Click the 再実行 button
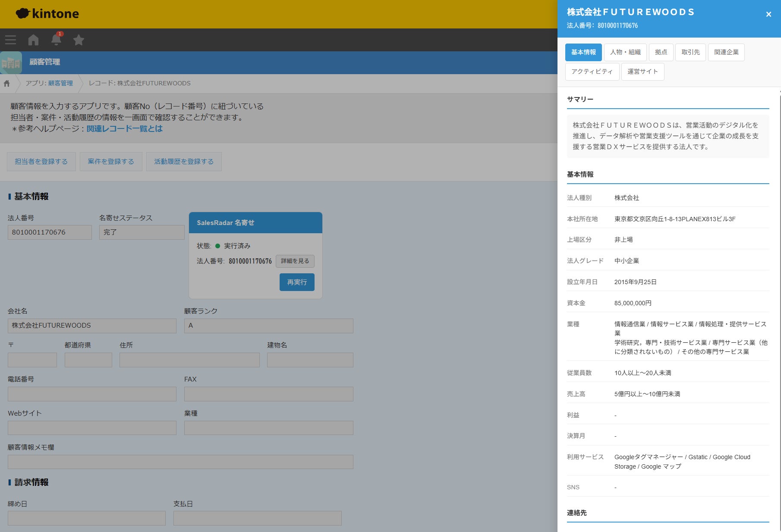This screenshot has width=781, height=532. [297, 282]
